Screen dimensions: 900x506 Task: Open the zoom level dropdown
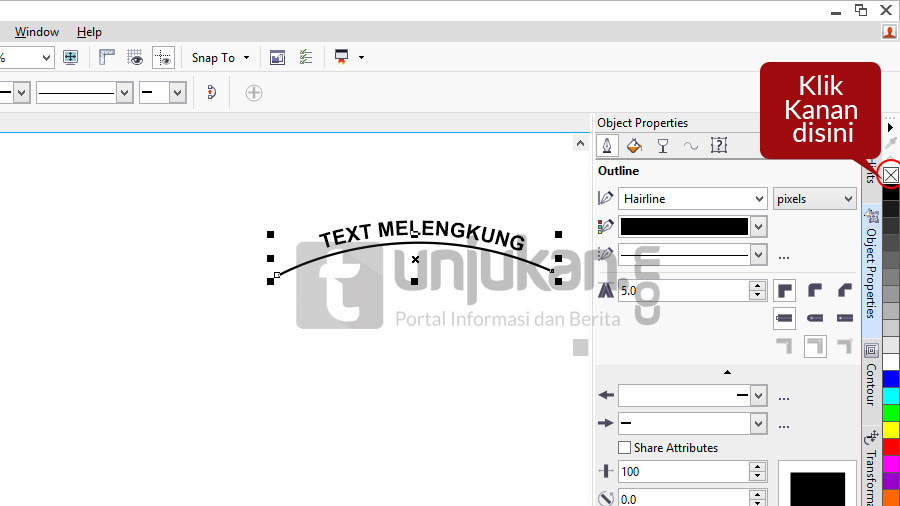coord(46,57)
